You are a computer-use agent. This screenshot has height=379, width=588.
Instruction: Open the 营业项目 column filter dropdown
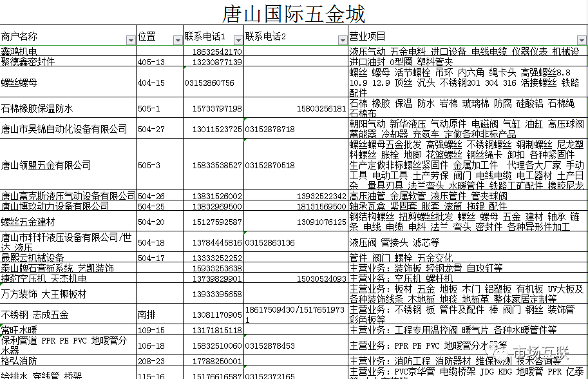[582, 40]
